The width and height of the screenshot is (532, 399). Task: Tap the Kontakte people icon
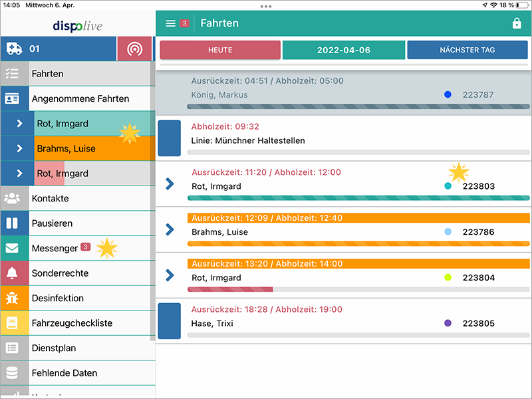[x=13, y=198]
